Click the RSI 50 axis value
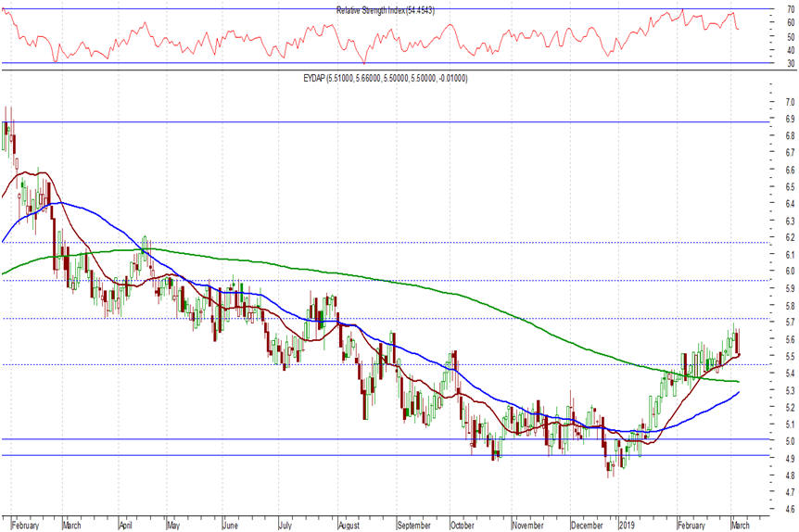 [791, 37]
